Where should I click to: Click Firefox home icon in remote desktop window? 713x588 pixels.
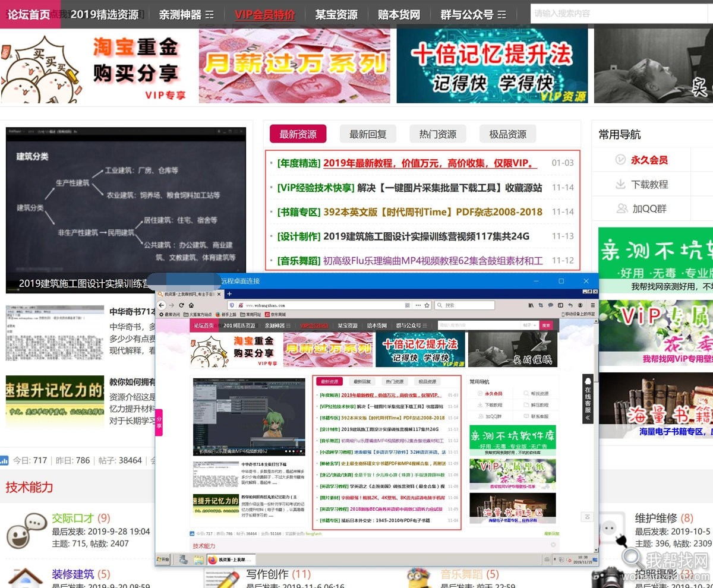(x=191, y=305)
